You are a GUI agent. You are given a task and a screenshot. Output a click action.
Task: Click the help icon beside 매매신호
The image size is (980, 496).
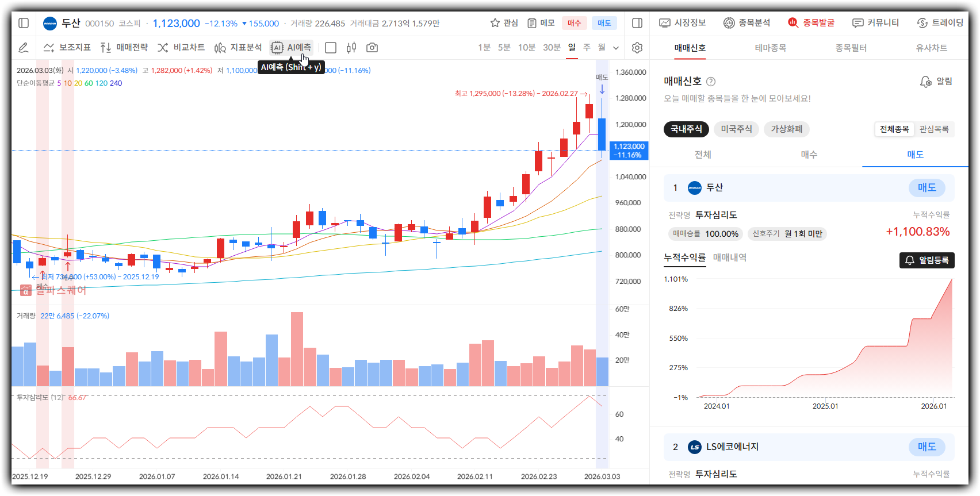coord(711,82)
